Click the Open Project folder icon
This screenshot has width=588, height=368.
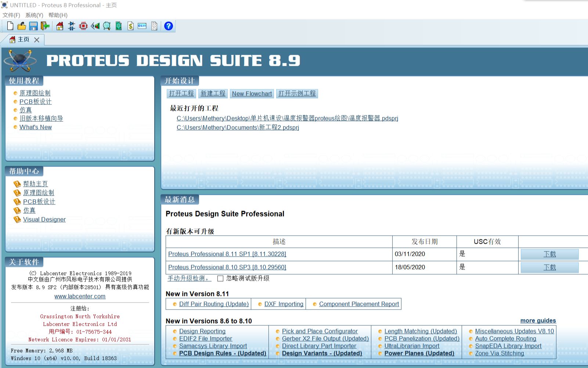point(22,26)
